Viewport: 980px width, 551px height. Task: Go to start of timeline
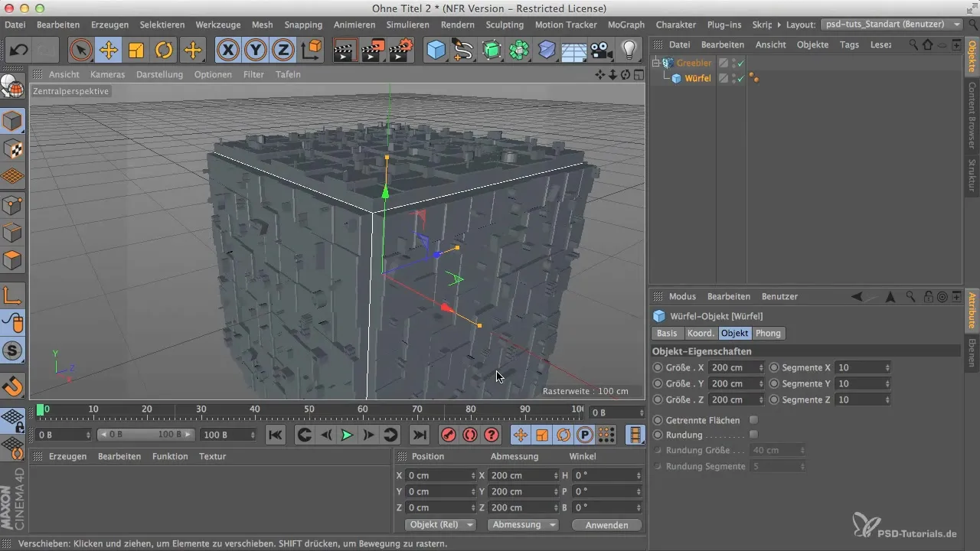[276, 435]
